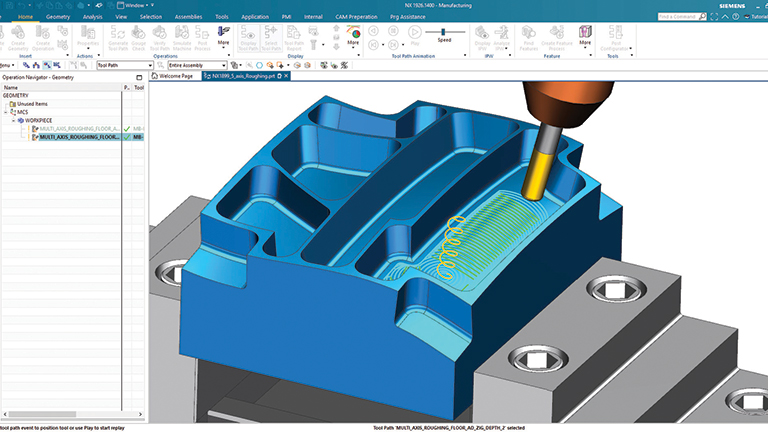Click the Analyze IPW icon
The height and width of the screenshot is (432, 768).
point(502,38)
